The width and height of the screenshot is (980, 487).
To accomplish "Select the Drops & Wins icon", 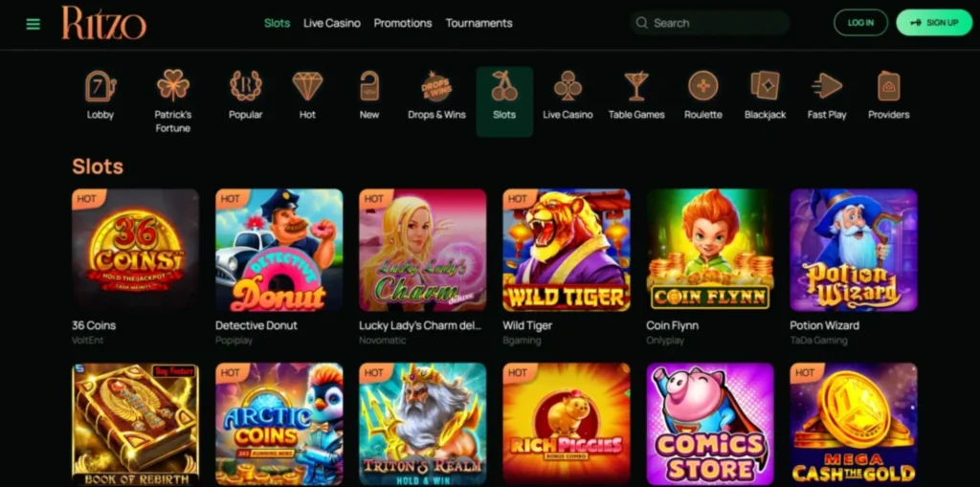I will click(x=436, y=86).
